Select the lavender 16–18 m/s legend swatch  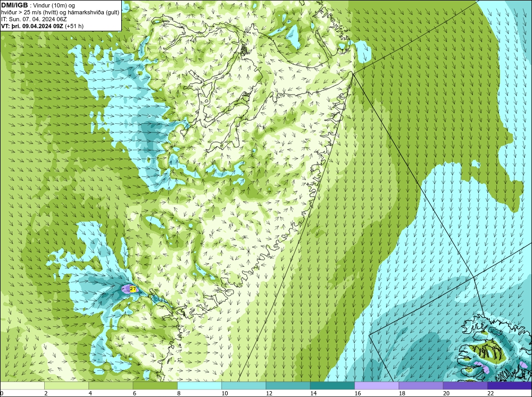(377, 386)
